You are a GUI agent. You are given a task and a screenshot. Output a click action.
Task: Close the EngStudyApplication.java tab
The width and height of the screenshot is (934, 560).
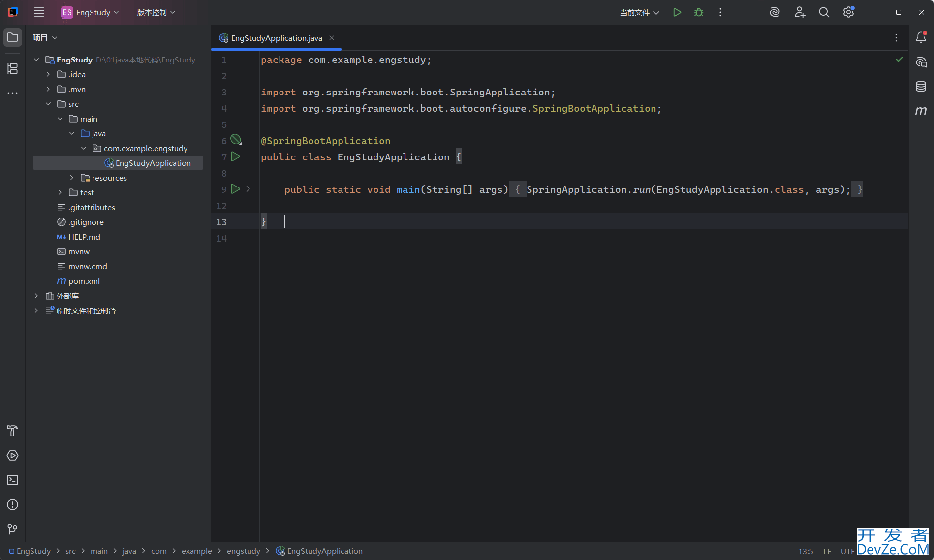[332, 38]
